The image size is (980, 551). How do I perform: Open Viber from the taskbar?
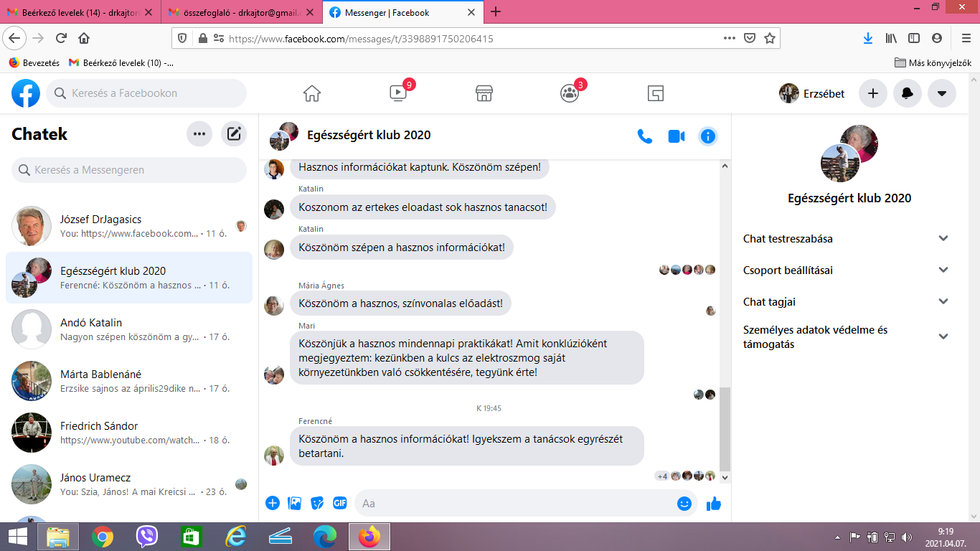147,537
